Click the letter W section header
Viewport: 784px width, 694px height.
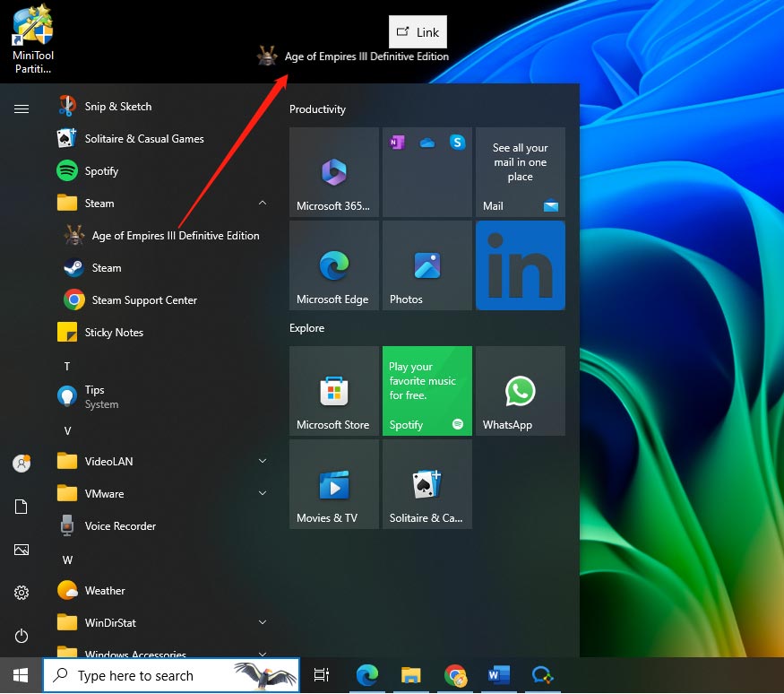coord(67,560)
